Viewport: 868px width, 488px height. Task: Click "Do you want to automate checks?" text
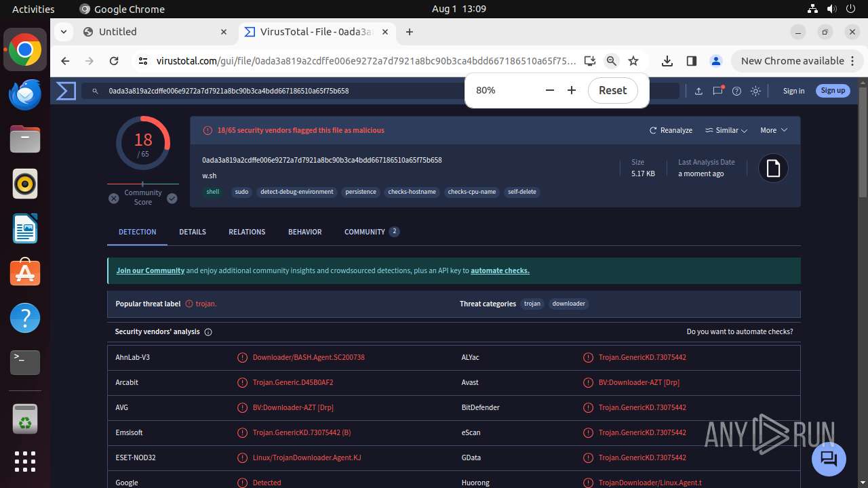pos(740,332)
